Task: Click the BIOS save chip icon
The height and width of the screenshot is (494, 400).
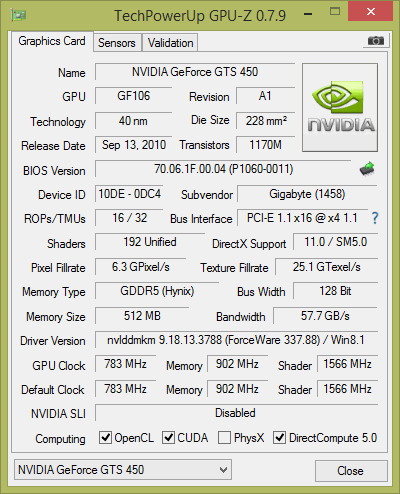Action: 367,169
